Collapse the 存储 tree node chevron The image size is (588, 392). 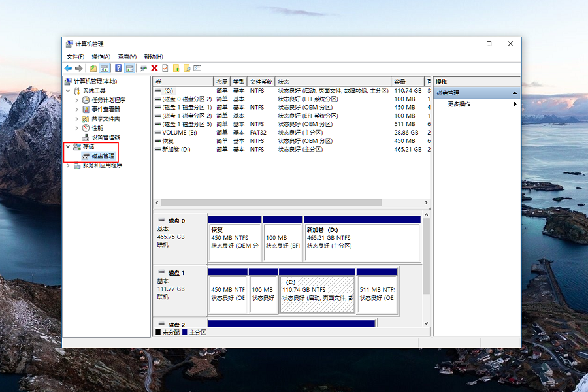68,146
